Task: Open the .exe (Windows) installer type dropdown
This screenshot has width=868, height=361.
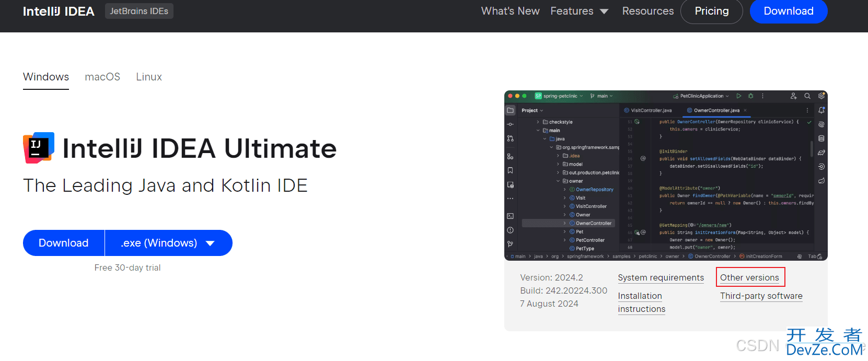Action: (x=168, y=243)
